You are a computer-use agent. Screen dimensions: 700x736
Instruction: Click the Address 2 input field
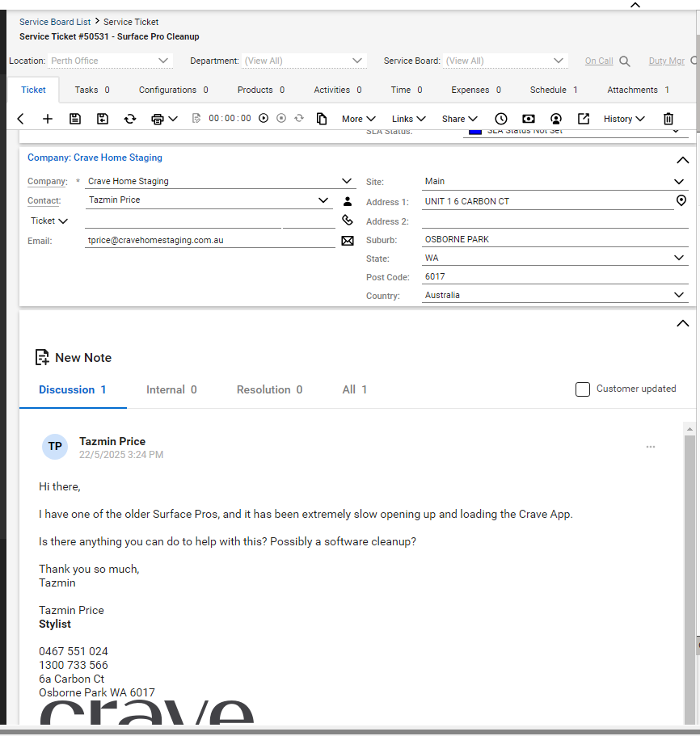555,221
